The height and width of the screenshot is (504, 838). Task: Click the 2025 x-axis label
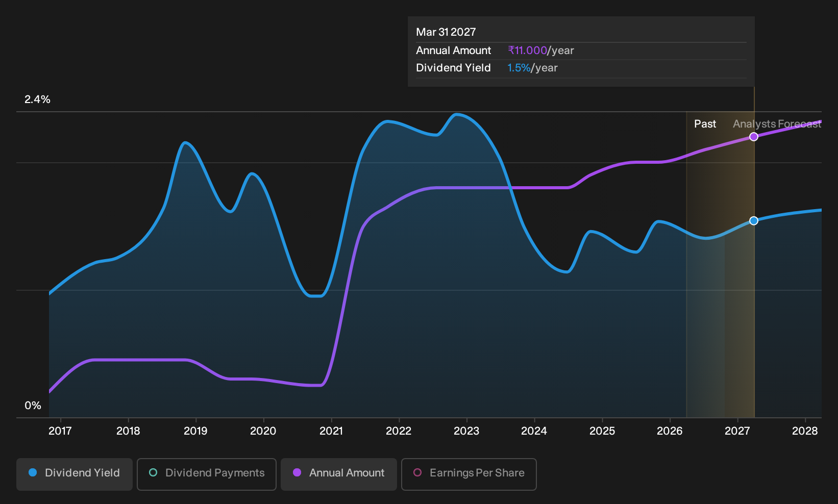point(602,431)
